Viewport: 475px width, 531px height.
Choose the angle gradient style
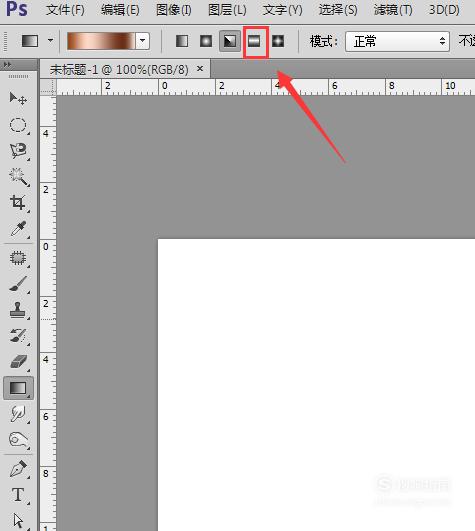(x=230, y=41)
